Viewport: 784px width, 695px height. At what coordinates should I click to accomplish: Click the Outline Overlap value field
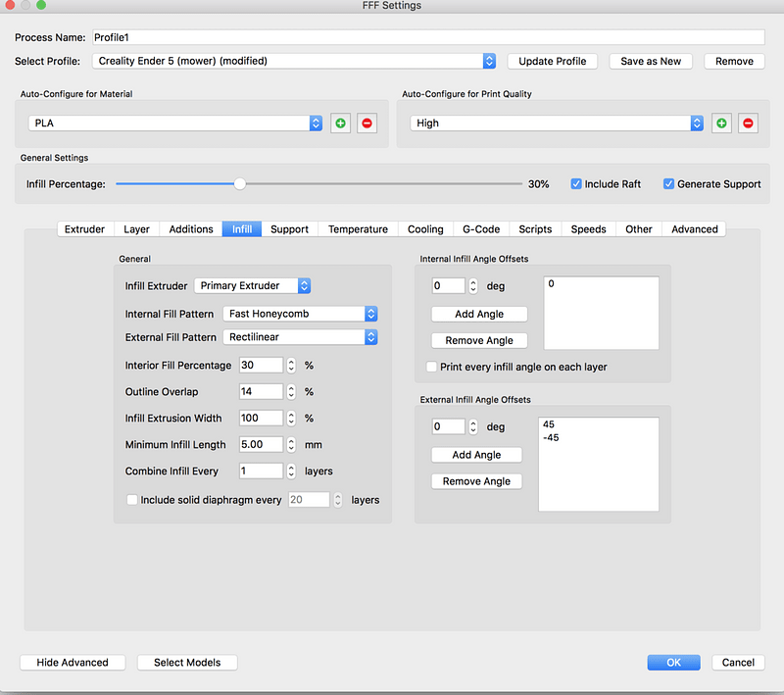click(x=261, y=391)
